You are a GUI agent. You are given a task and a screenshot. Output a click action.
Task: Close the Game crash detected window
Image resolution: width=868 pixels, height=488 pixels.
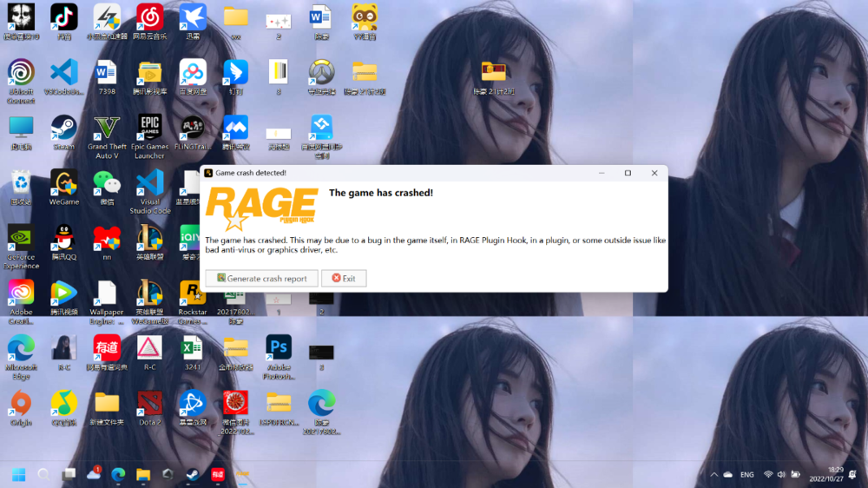(x=654, y=173)
